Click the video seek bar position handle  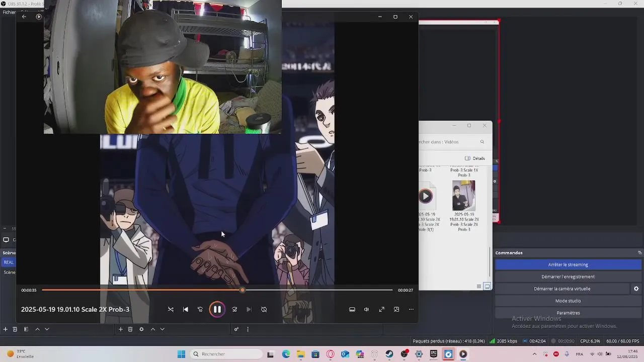243,290
